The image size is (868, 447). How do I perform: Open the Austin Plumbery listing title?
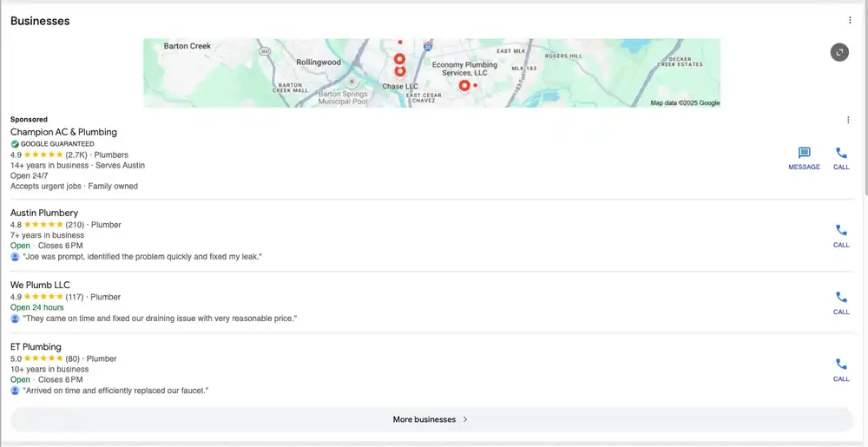[x=44, y=213]
